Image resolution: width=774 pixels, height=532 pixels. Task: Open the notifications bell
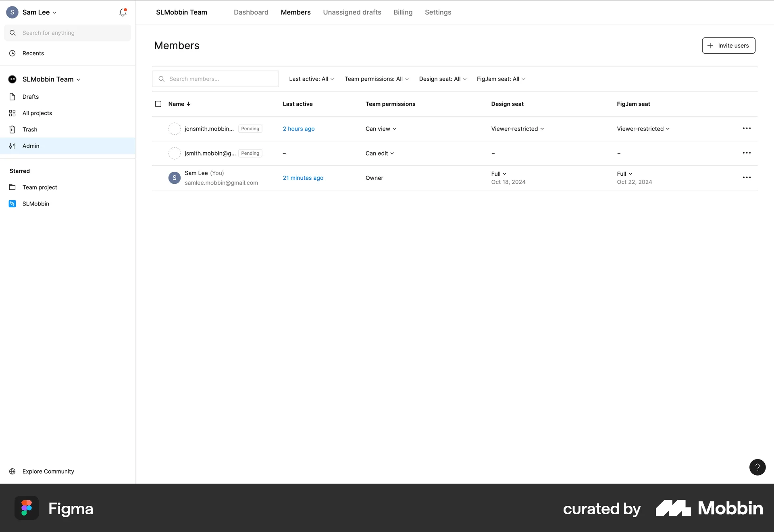pos(122,12)
